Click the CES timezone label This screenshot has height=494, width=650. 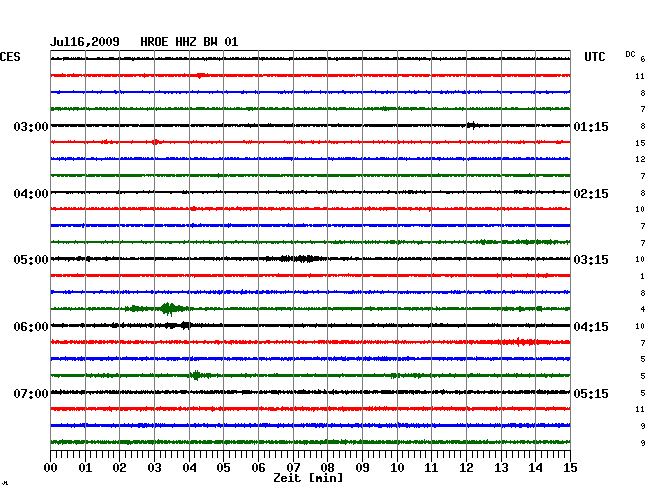tap(10, 57)
